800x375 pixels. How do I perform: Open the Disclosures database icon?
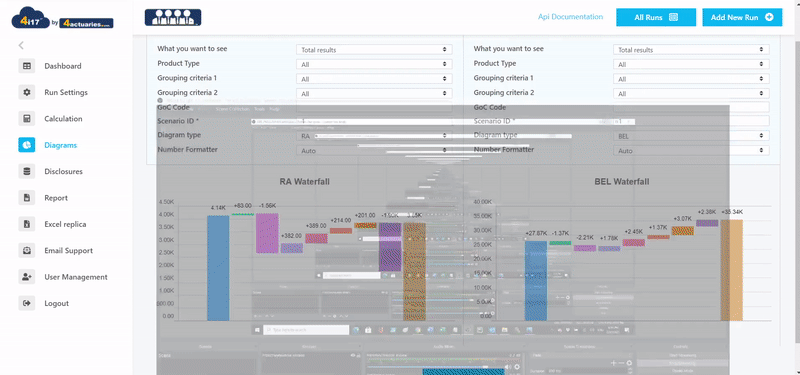click(x=27, y=171)
